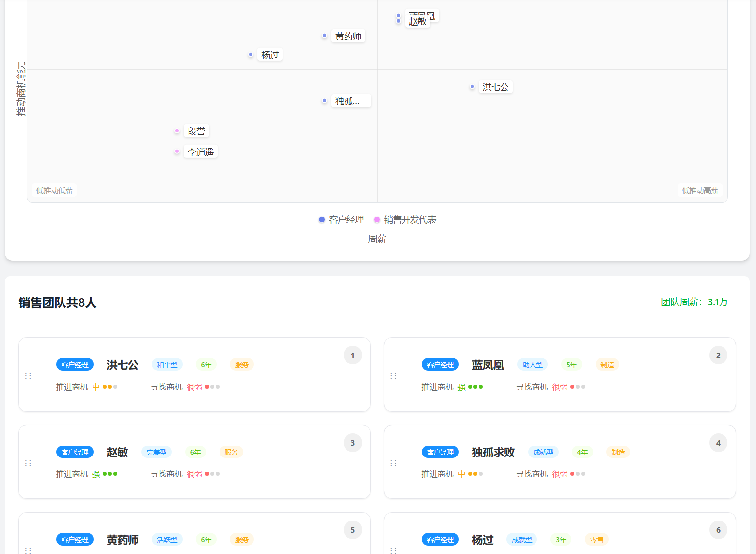Image resolution: width=756 pixels, height=554 pixels.
Task: Click the 杨过 data point in chart
Action: pos(251,54)
